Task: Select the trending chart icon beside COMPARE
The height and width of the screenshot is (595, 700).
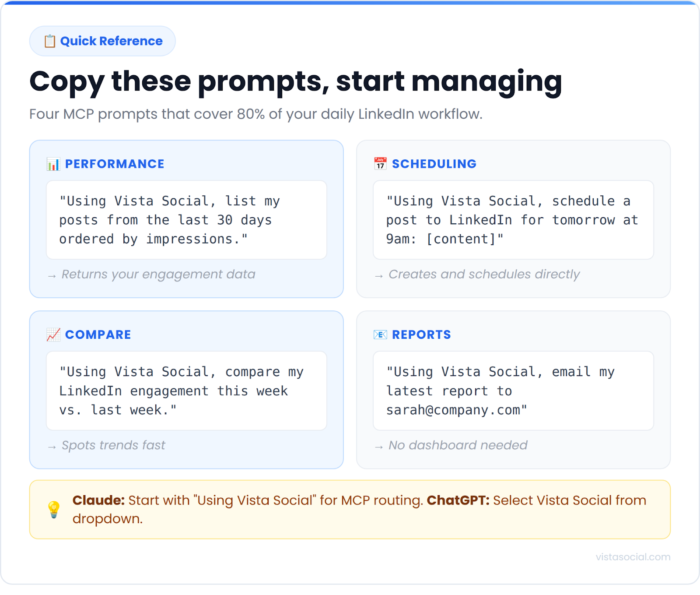Action: click(x=52, y=334)
